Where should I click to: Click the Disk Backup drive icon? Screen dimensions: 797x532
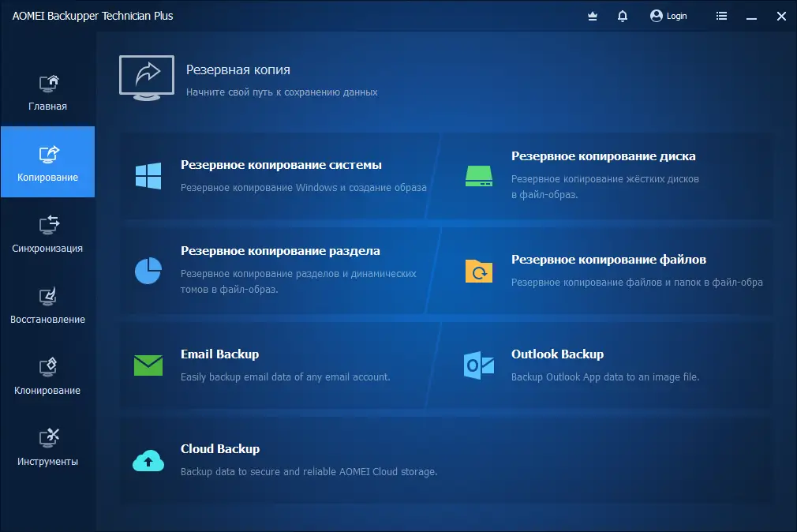478,177
